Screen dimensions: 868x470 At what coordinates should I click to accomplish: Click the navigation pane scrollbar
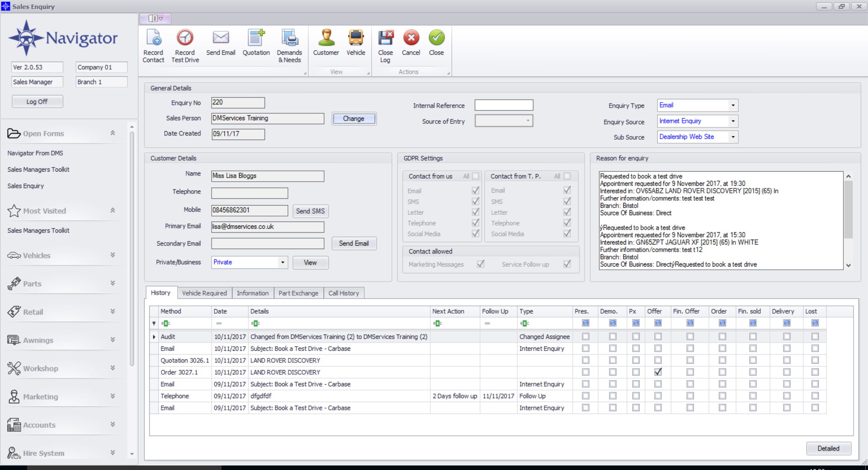click(x=132, y=249)
